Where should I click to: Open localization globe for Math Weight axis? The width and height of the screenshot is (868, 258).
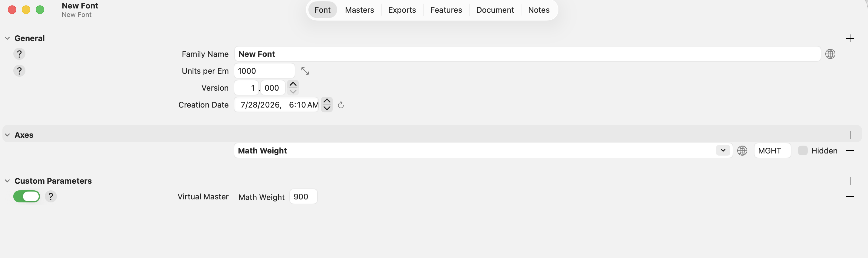point(742,151)
